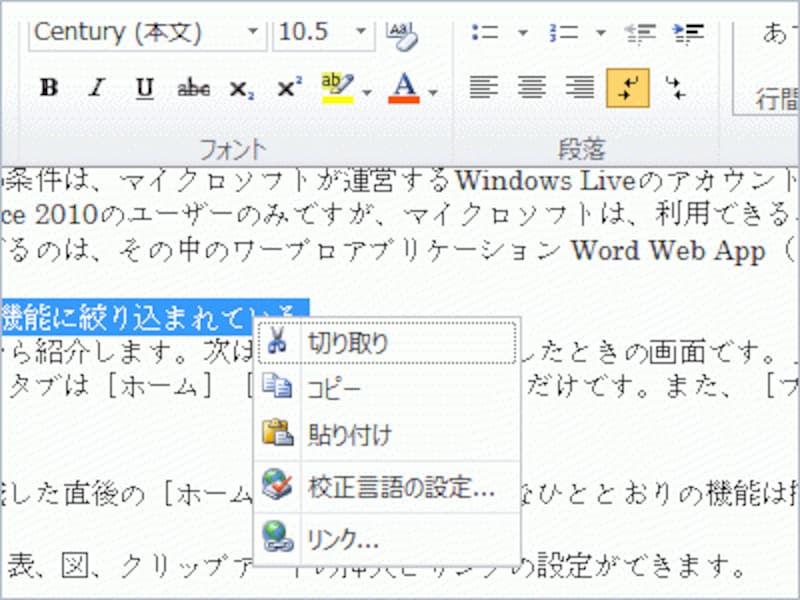Toggle Strikethrough formatting
Screen dimensions: 800x600
[193, 88]
